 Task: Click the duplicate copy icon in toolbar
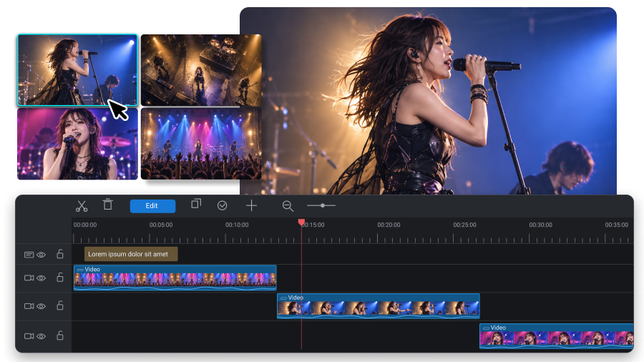click(x=196, y=204)
